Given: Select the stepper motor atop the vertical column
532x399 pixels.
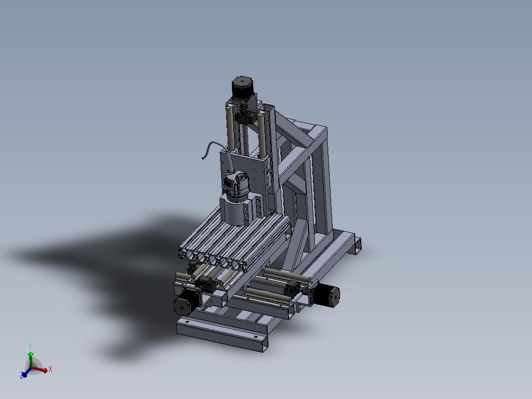Looking at the screenshot, I should [x=243, y=86].
